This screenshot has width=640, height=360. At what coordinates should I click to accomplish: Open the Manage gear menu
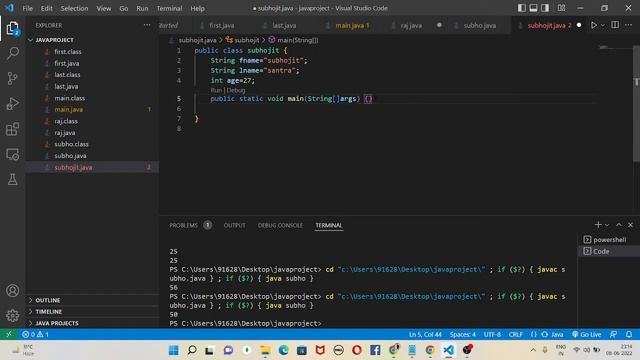(x=12, y=316)
